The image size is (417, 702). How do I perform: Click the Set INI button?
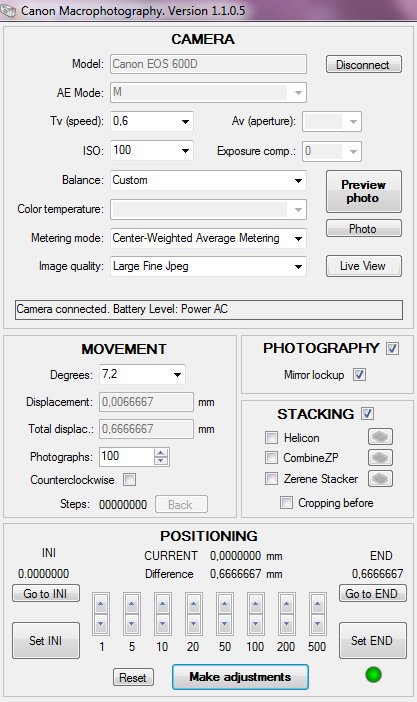click(46, 640)
